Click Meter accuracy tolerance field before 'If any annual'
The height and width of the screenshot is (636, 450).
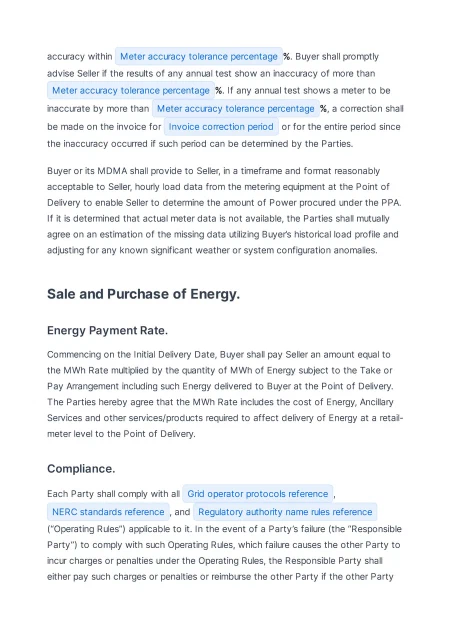(x=131, y=90)
